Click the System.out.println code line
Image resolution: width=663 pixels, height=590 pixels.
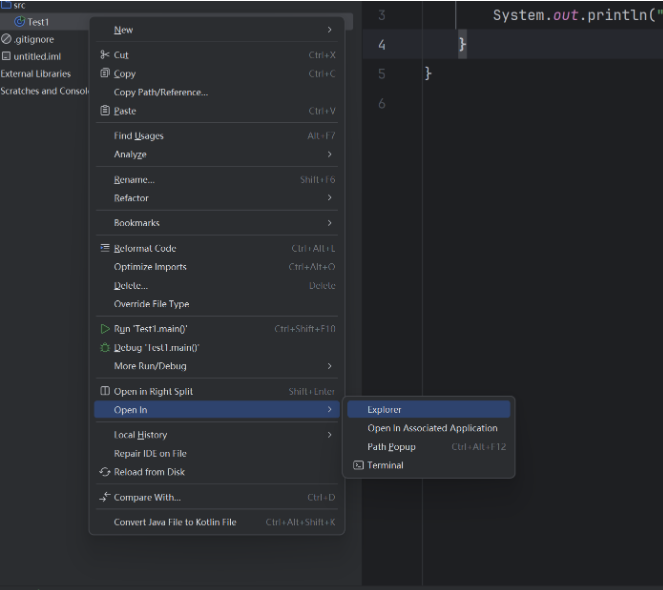(x=577, y=15)
